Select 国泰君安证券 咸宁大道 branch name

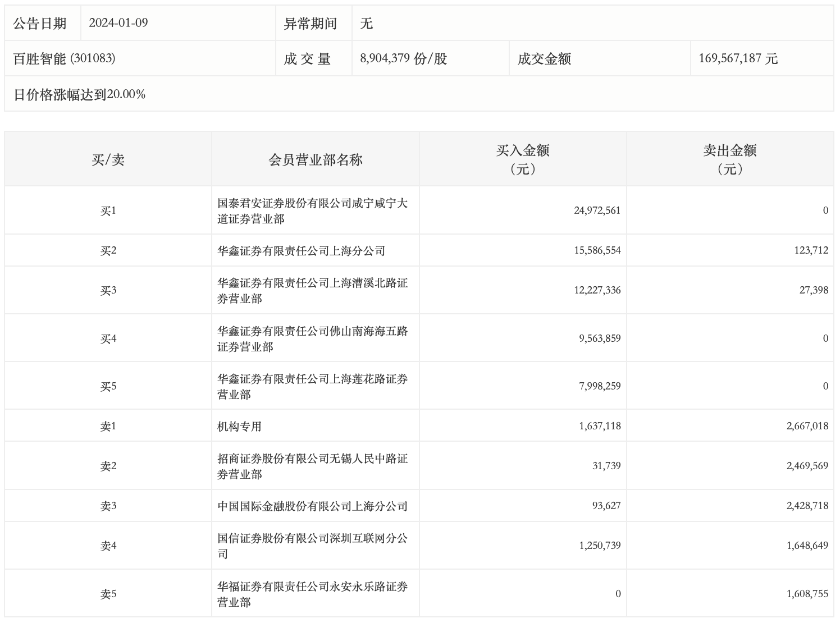tap(312, 211)
